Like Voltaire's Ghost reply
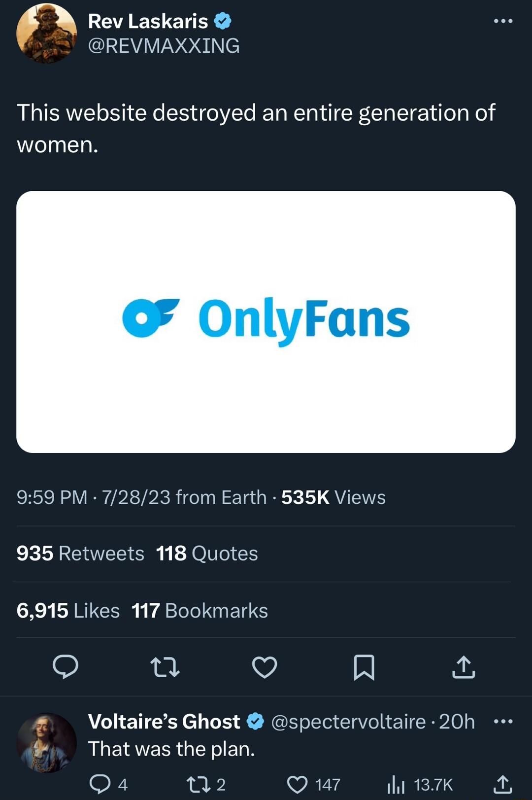Image resolution: width=532 pixels, height=800 pixels. [297, 784]
